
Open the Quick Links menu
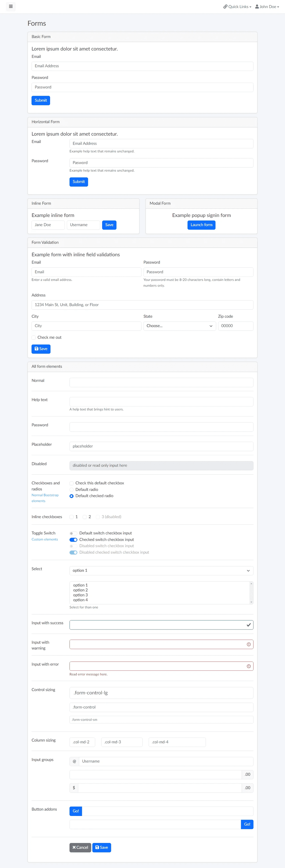[x=237, y=6]
